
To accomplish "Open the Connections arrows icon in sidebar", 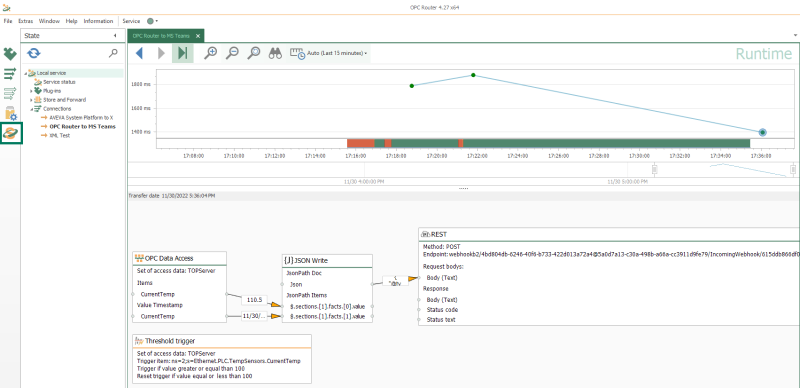I will (10, 74).
